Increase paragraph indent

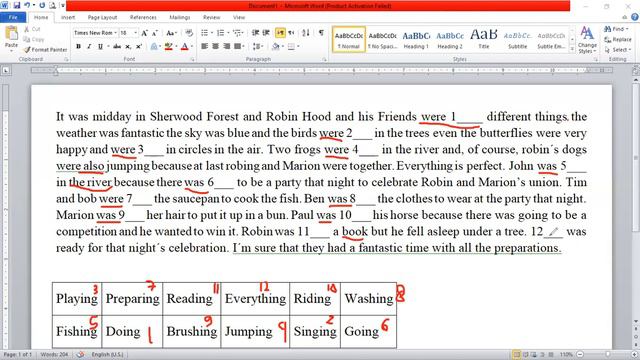pos(266,33)
